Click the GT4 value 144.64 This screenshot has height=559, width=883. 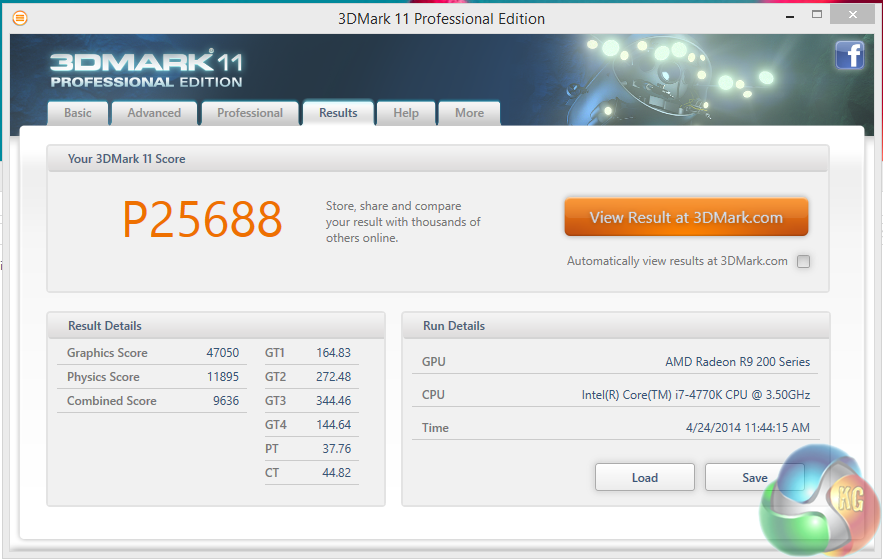[x=333, y=425]
